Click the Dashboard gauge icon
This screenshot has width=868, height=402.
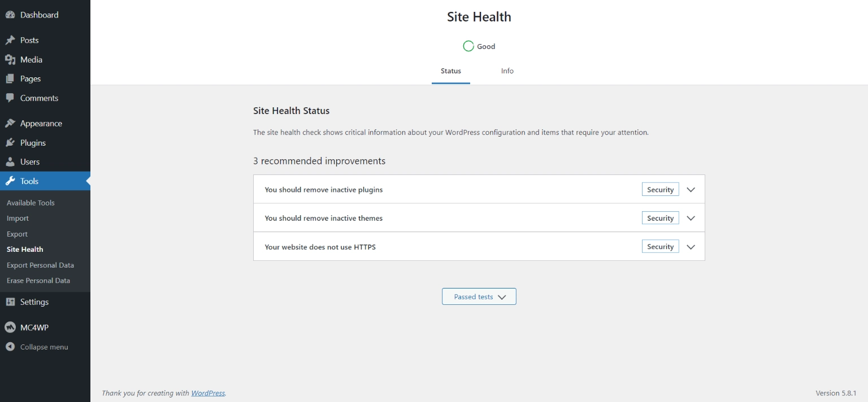[x=10, y=15]
